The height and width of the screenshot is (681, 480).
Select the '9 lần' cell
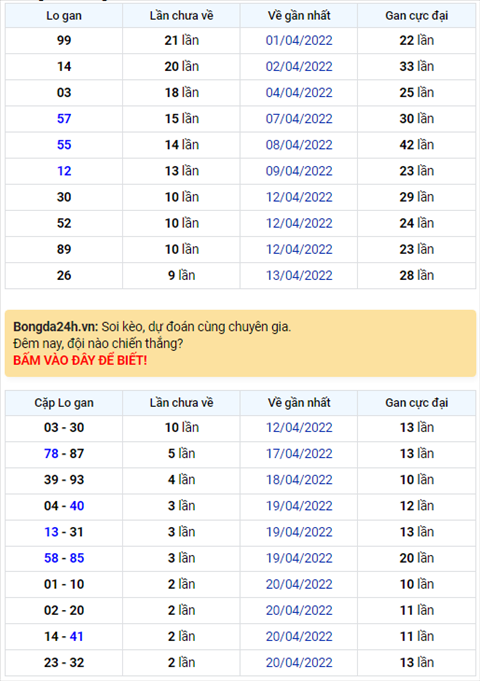click(x=182, y=275)
